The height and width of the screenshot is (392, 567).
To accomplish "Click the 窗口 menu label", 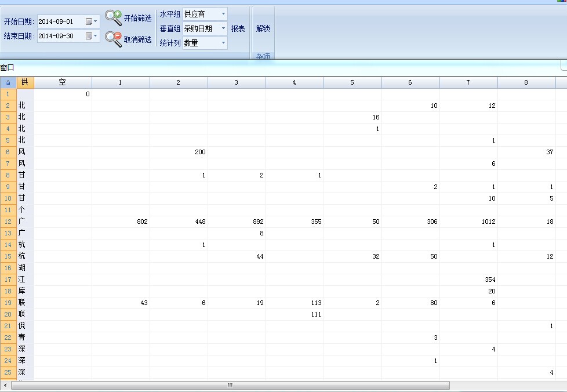I will click(x=7, y=68).
